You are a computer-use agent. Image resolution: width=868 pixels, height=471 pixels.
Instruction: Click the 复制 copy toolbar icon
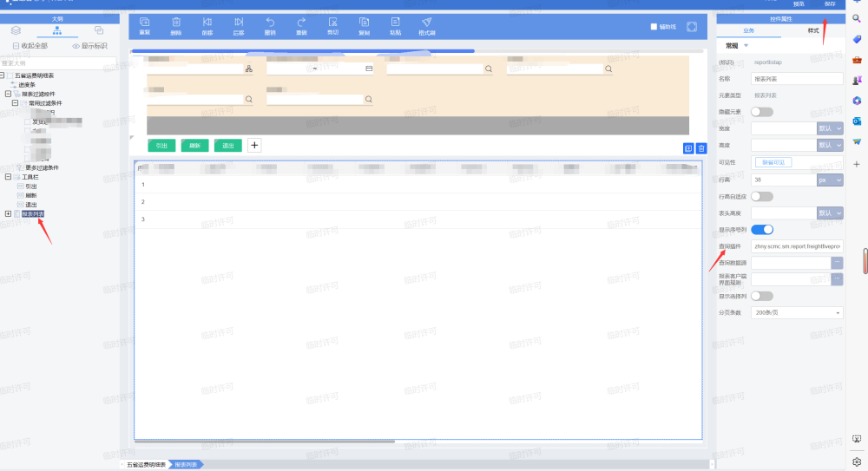coord(364,23)
